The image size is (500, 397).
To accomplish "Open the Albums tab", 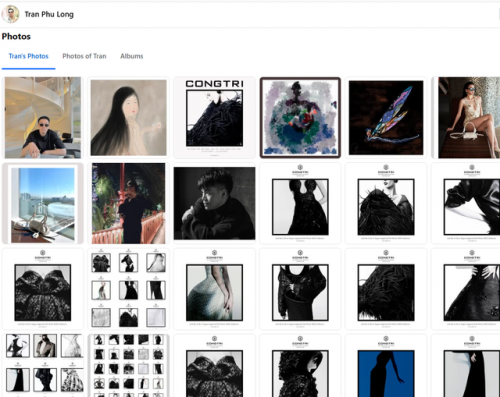I will [132, 56].
